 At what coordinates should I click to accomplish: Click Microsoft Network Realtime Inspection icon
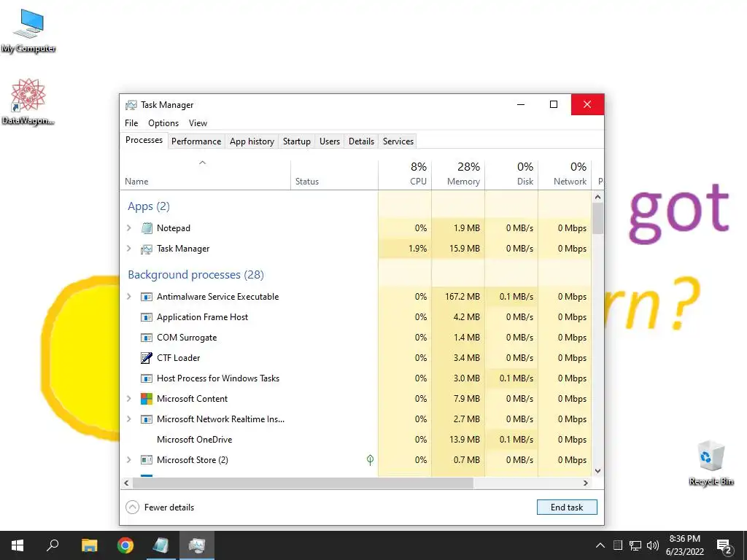147,419
